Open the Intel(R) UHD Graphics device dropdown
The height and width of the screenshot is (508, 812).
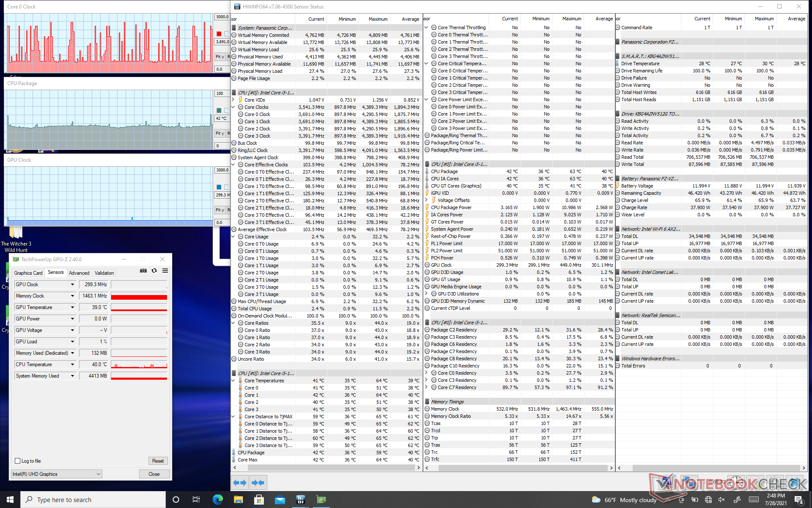[98, 474]
